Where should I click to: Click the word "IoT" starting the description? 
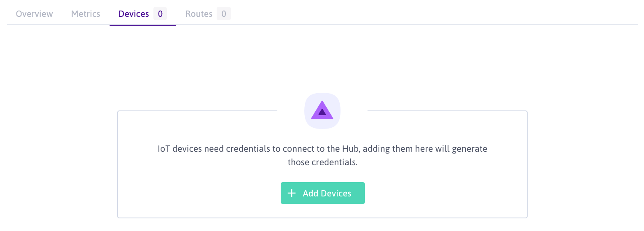click(x=164, y=149)
